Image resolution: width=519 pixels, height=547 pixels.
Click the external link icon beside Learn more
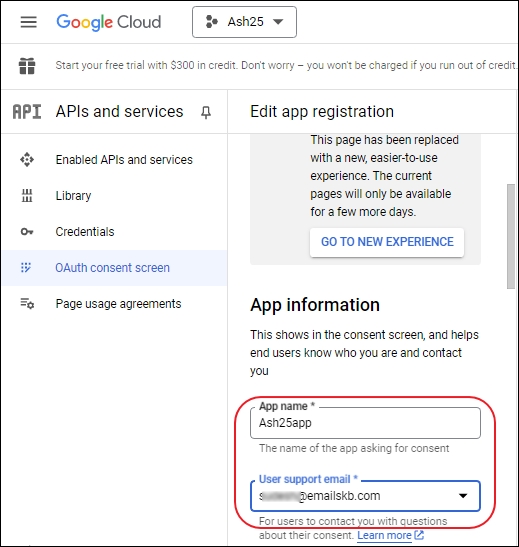tap(419, 535)
